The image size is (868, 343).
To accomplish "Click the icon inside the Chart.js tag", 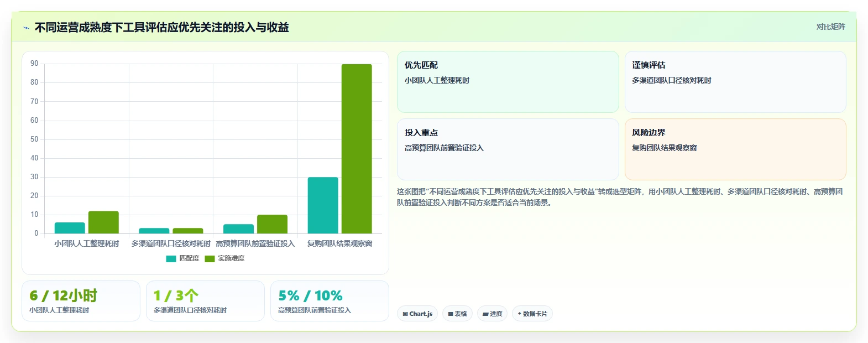I will click(405, 314).
